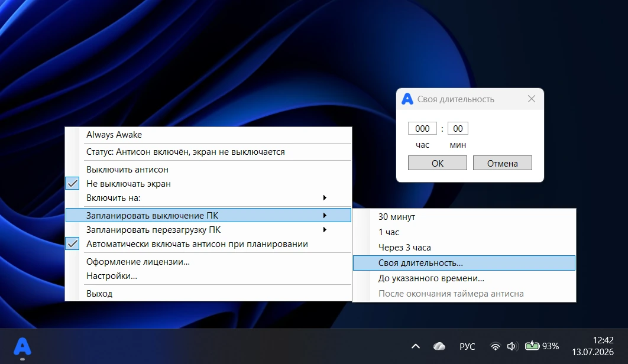Confirm duration with OK button
Screen dimensions: 628x364
tap(438, 163)
